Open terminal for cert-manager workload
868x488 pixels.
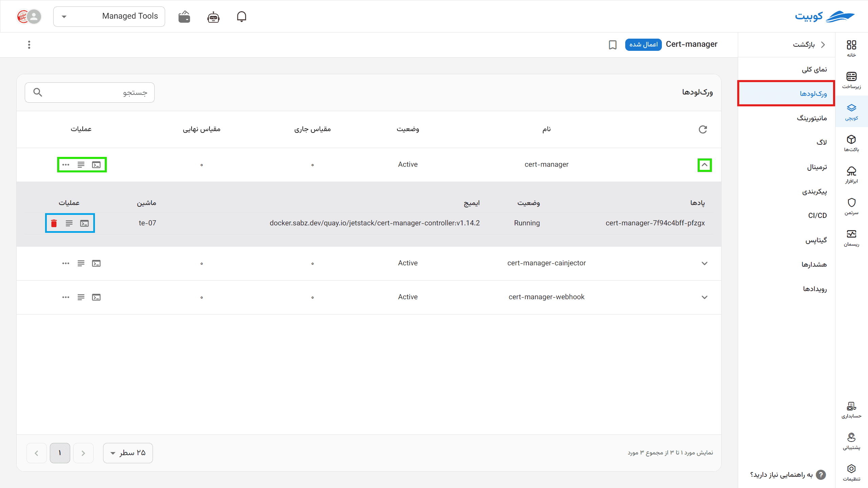coord(96,165)
